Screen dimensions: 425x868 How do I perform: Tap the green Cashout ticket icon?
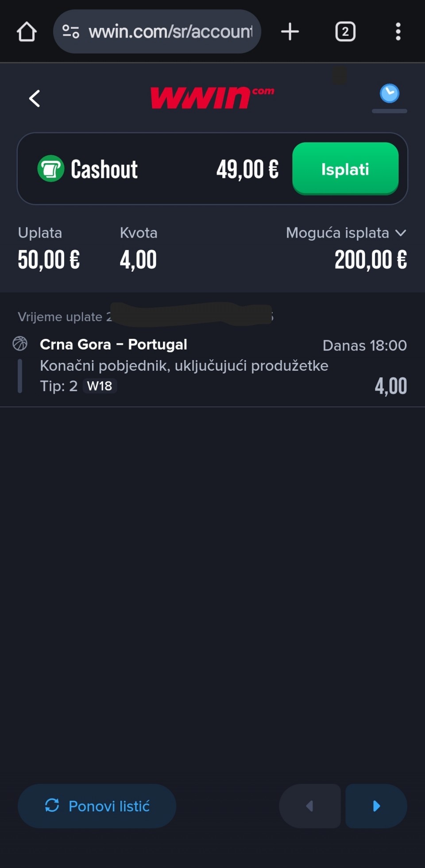(51, 169)
